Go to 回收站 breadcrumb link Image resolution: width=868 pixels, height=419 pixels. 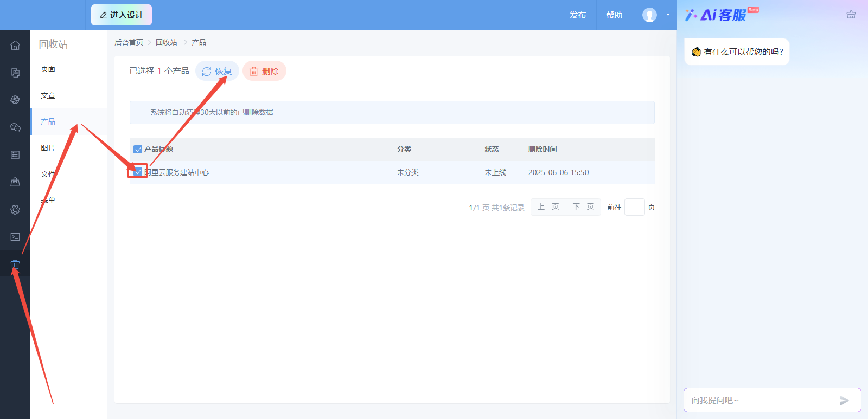[167, 42]
